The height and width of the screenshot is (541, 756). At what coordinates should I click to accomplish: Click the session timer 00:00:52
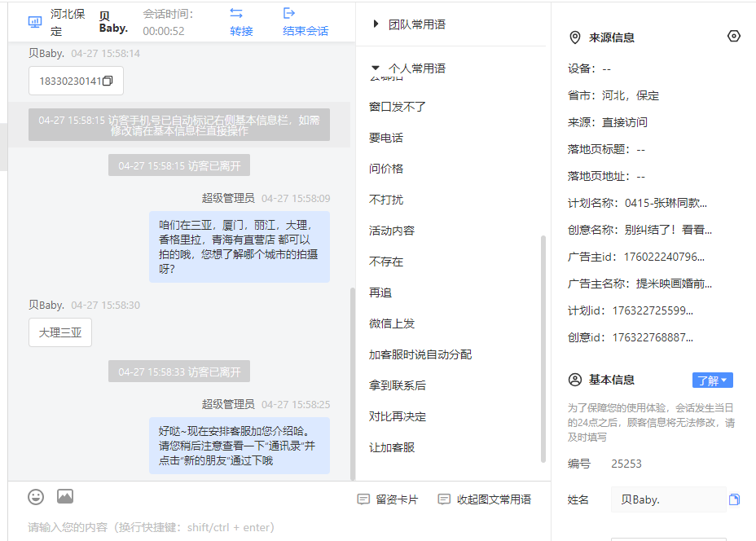(164, 31)
